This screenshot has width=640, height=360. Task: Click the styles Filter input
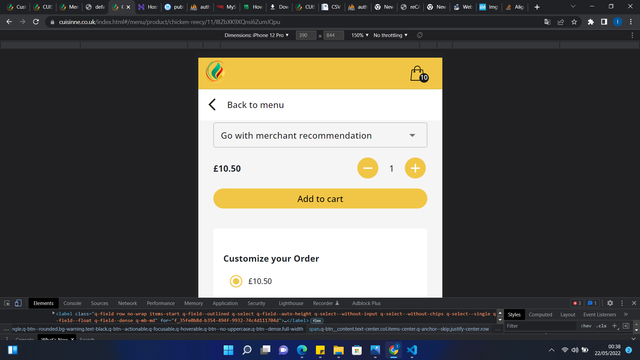(540, 326)
